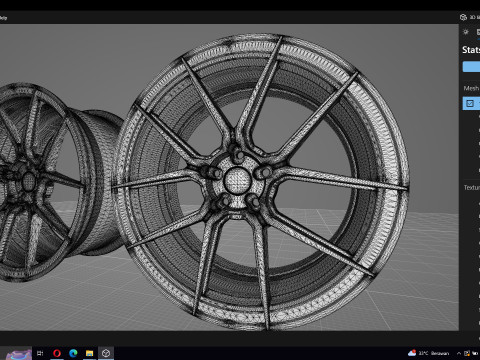Viewport: 480px width, 360px height.
Task: Click the search highlight image on taskbar
Action: (19, 354)
